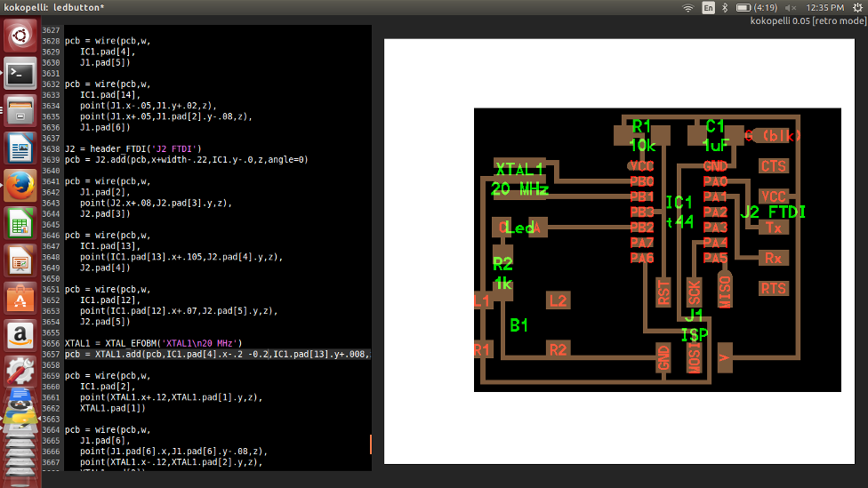
Task: Click the R1 10k resistor label
Action: coord(642,135)
